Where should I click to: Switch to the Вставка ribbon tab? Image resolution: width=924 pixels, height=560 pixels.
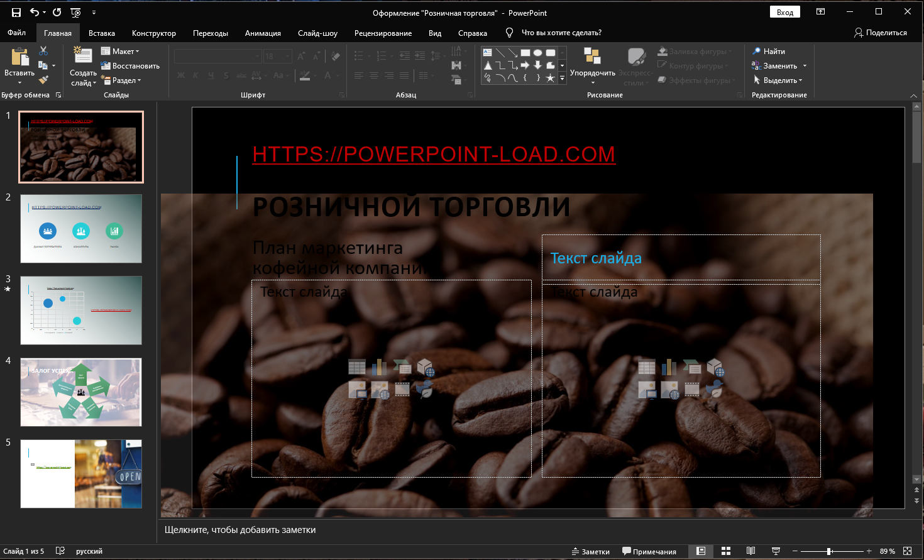102,33
